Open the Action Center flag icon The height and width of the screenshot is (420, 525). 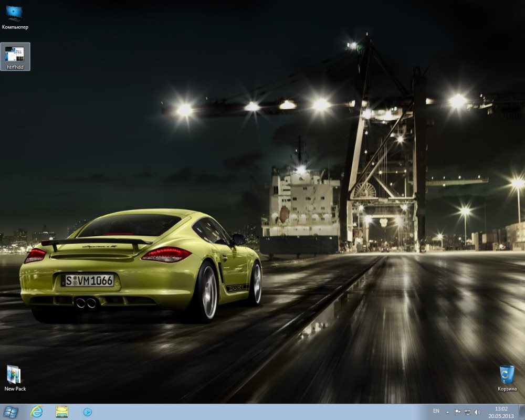tap(457, 412)
